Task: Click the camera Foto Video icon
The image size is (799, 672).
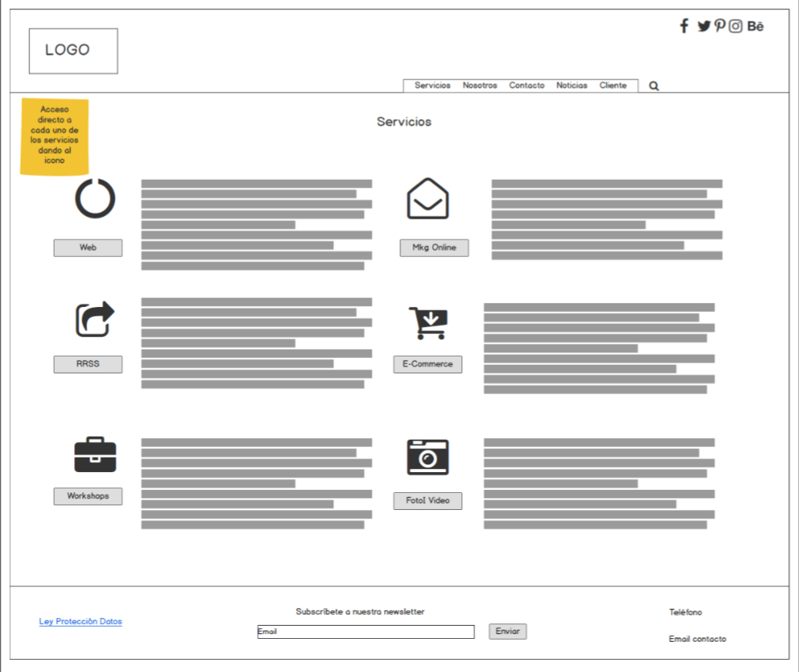Action: (427, 458)
